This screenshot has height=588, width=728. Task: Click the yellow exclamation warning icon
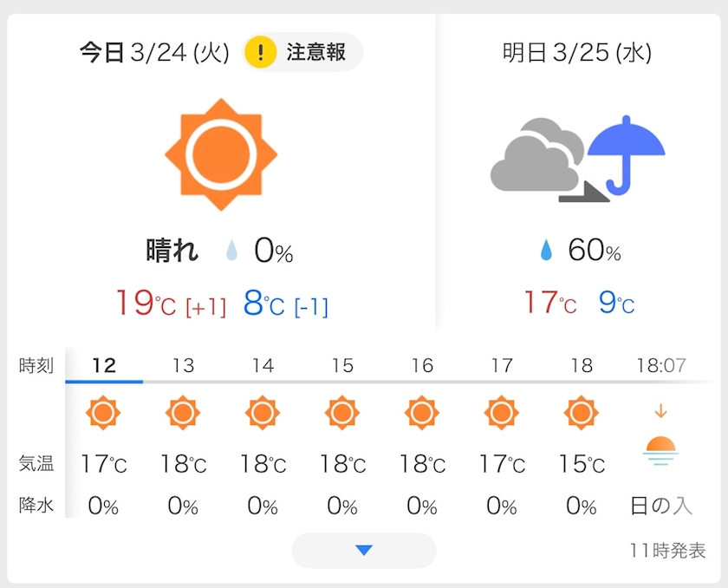coord(260,53)
